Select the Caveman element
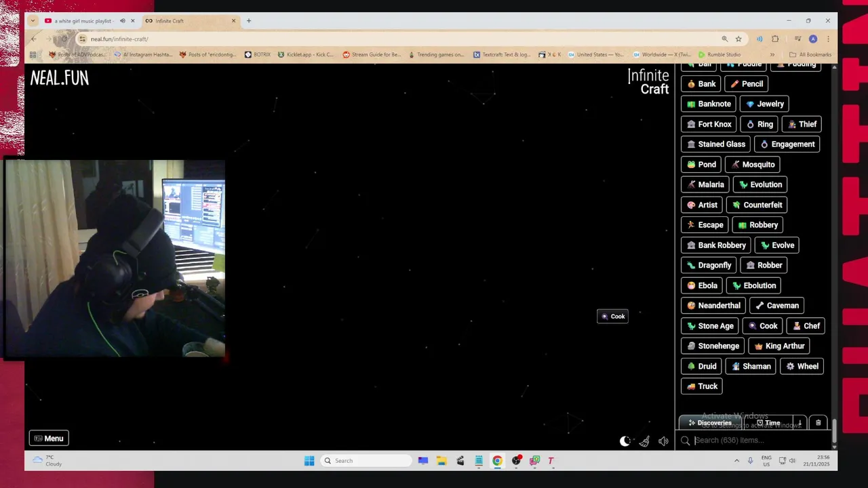The image size is (868, 488). tap(777, 306)
